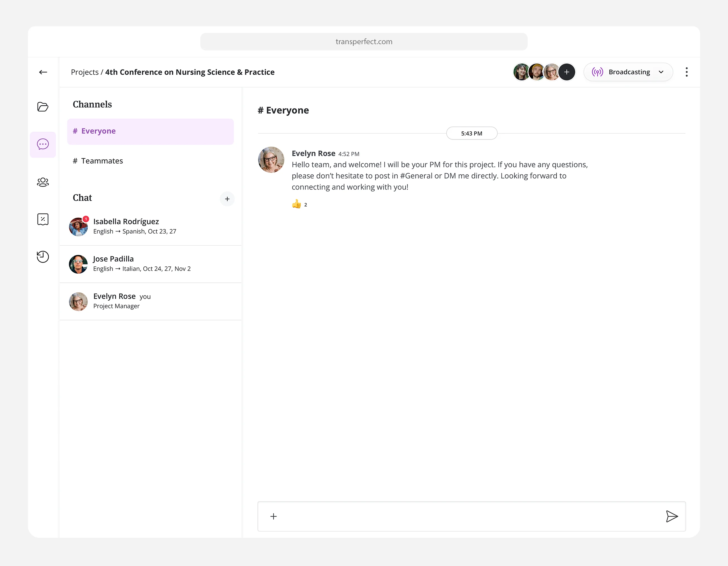728x566 pixels.
Task: Click the send message arrow icon
Action: click(x=671, y=516)
